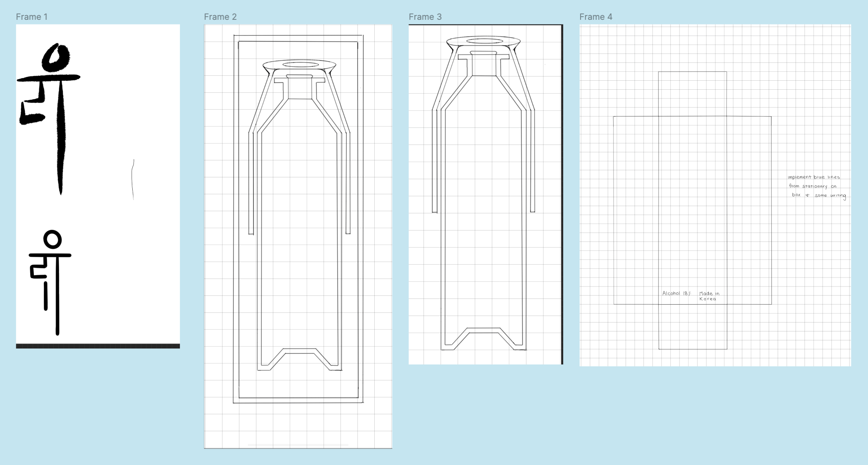Select the Frame 1 title label

click(x=31, y=17)
